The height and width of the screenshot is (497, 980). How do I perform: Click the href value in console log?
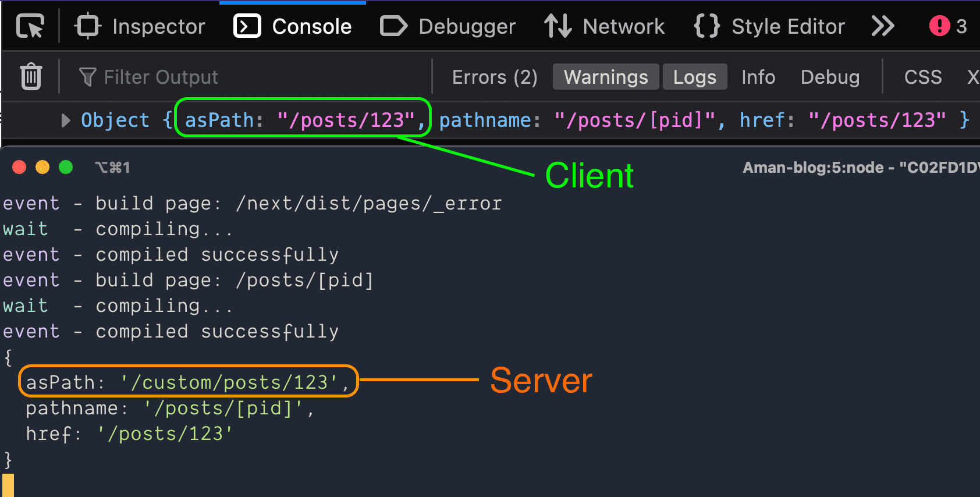click(x=877, y=120)
